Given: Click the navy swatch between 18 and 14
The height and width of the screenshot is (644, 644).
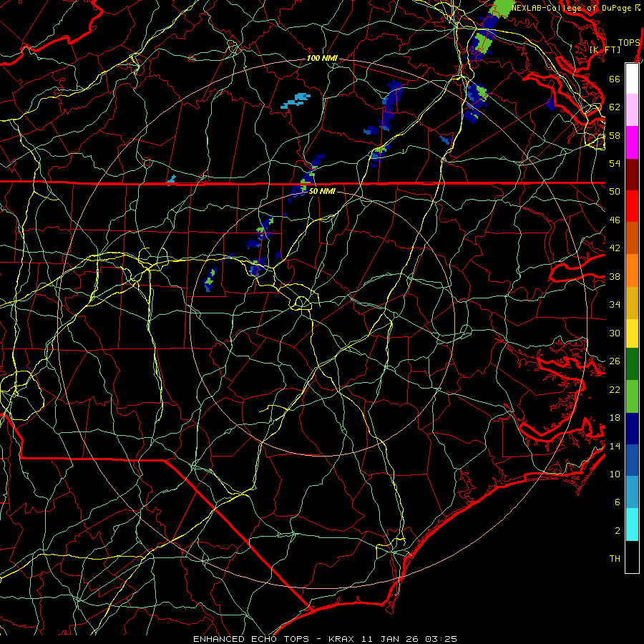Looking at the screenshot, I should pyautogui.click(x=632, y=429).
